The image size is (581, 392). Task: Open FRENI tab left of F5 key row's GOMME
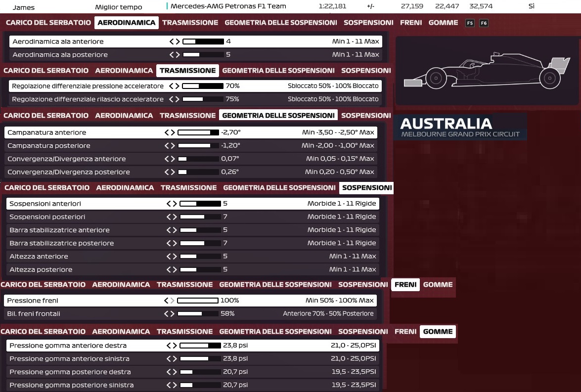411,23
